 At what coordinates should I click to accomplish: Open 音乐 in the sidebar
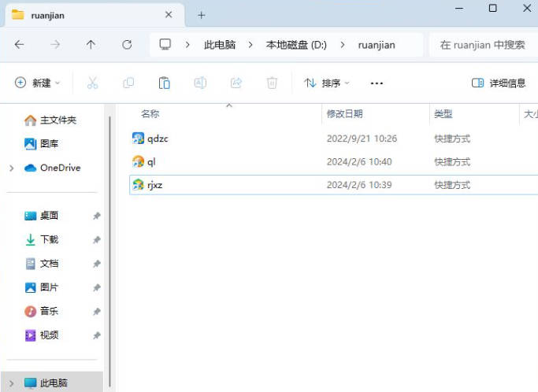[41, 311]
